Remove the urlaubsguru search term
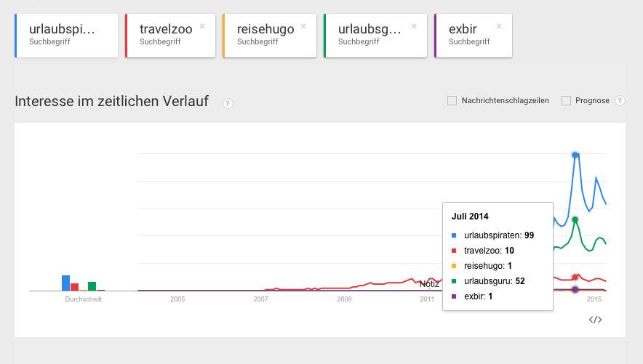643x364 pixels. coord(414,26)
